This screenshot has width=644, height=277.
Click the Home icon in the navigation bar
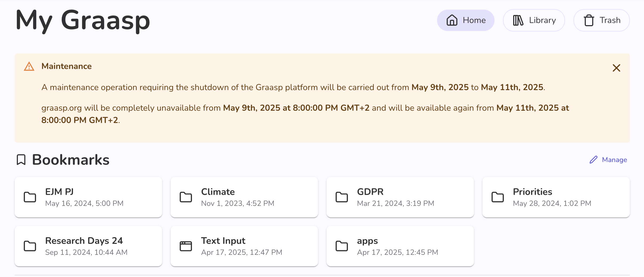[x=452, y=20]
